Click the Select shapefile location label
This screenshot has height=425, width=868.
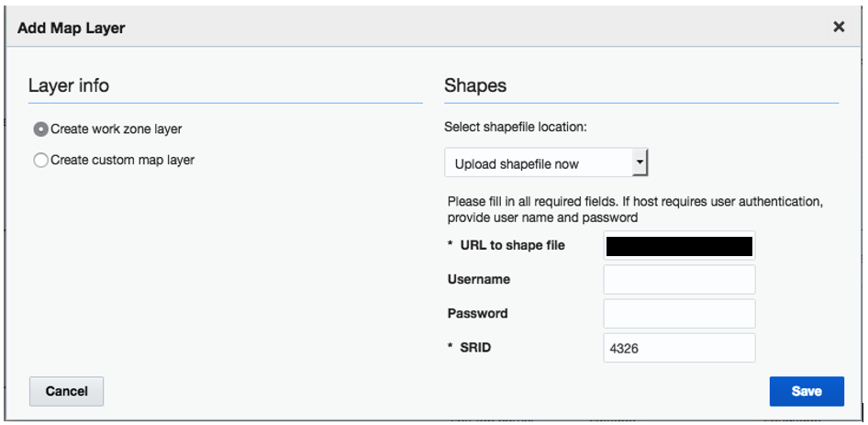(x=515, y=128)
